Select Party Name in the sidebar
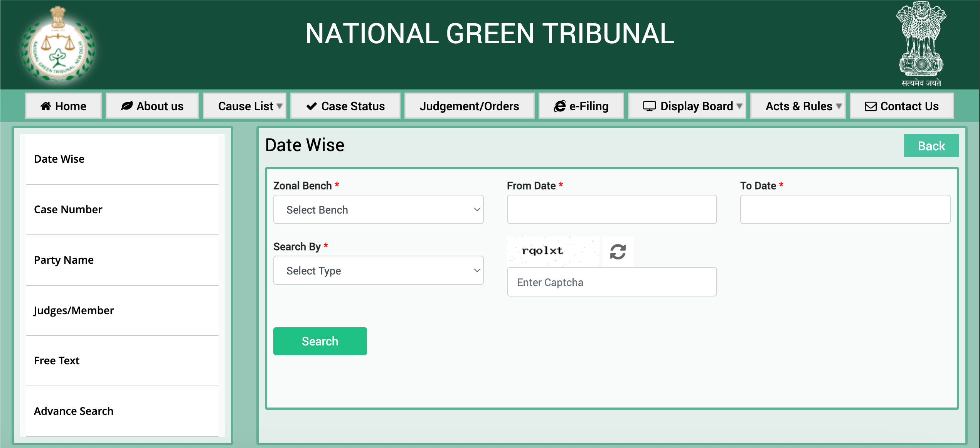This screenshot has width=980, height=448. pyautogui.click(x=64, y=260)
